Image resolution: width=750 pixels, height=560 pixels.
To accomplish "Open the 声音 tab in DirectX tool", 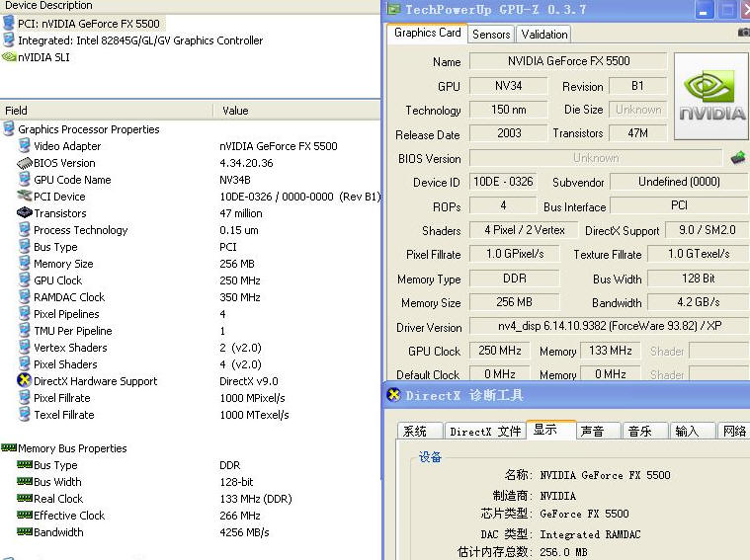I will [x=599, y=431].
